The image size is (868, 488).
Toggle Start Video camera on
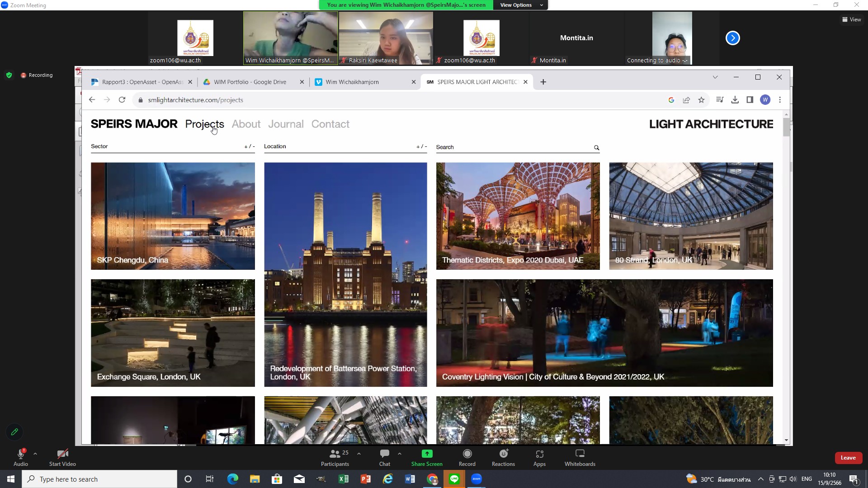62,454
